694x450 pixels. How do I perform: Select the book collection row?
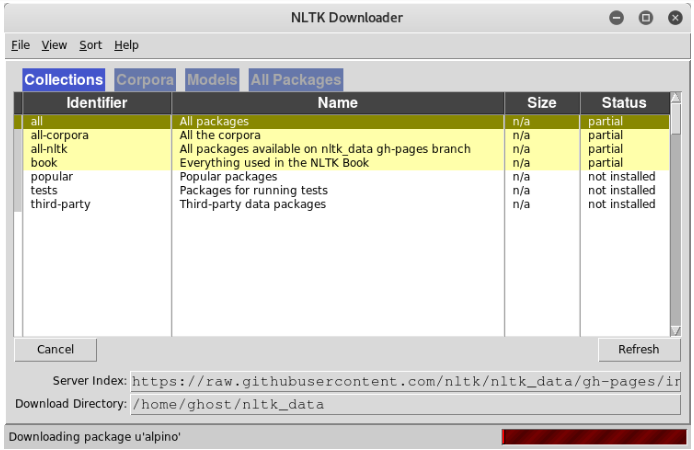point(342,163)
